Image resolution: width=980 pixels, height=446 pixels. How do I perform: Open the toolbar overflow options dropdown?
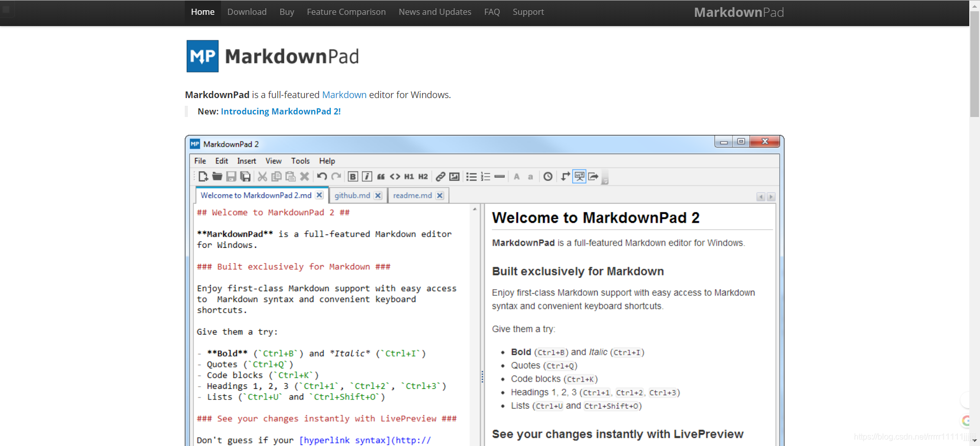605,178
